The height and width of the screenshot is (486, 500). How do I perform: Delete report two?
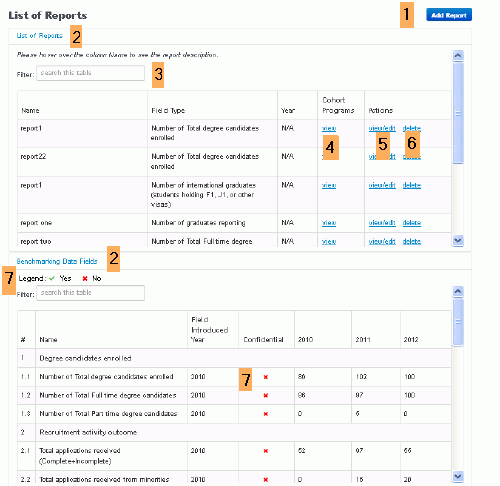(412, 241)
